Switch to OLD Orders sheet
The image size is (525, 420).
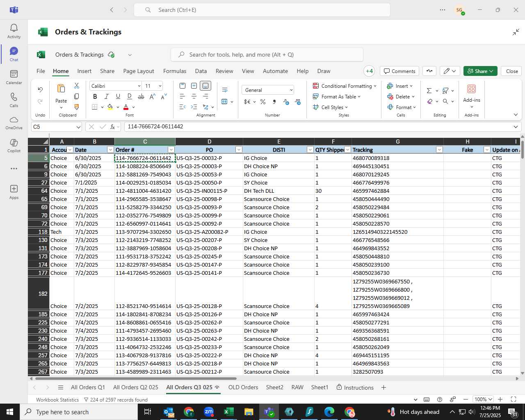(243, 387)
